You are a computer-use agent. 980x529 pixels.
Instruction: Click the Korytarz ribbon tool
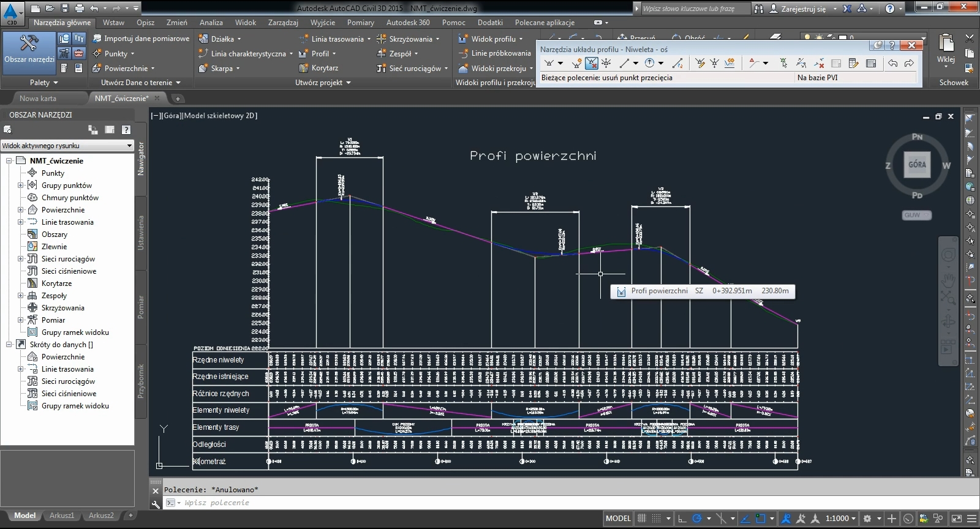pos(318,68)
